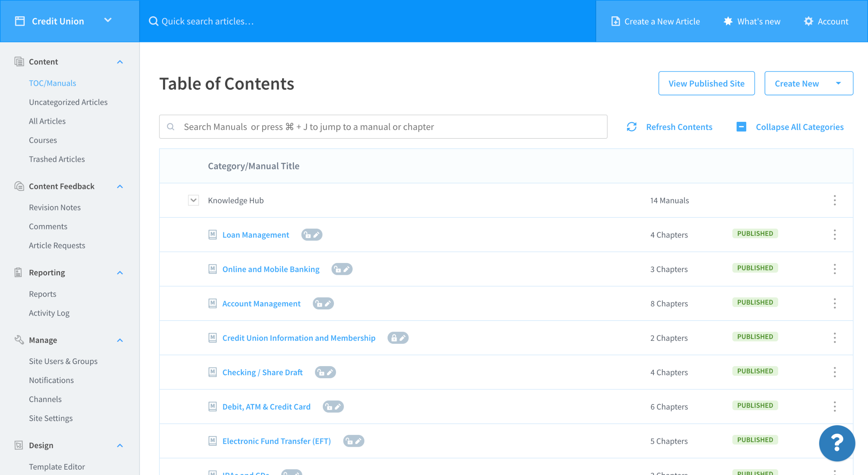This screenshot has width=868, height=475.
Task: Open the three-dot menu for Account Management row
Action: pyautogui.click(x=834, y=303)
